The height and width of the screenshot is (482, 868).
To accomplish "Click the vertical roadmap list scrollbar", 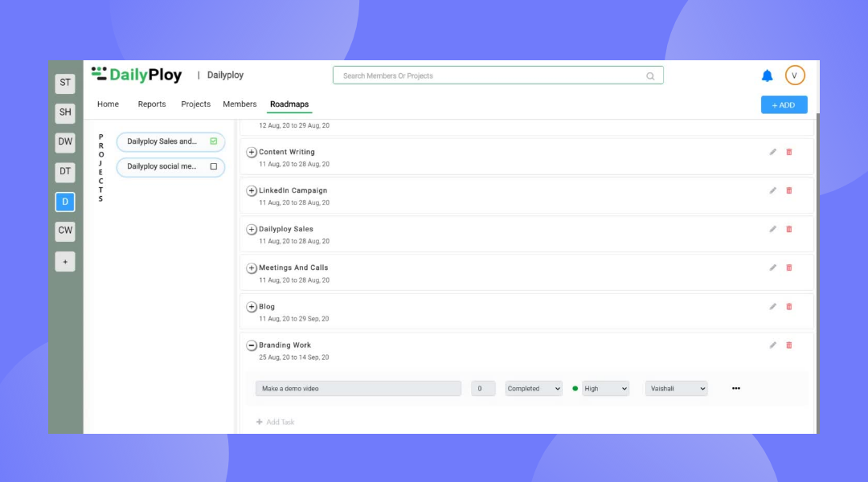I will click(x=817, y=273).
